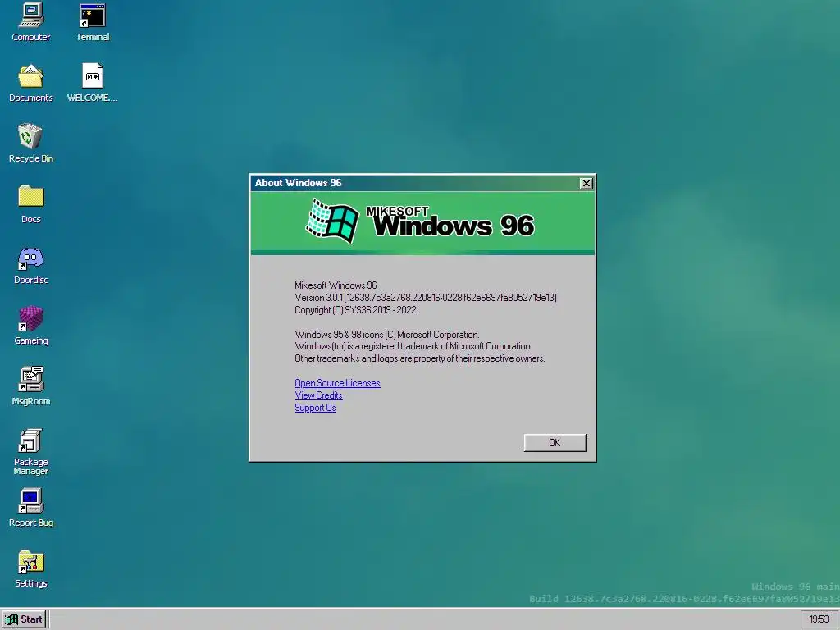Click the About Windows 96 title bar
840x630 pixels.
(415, 183)
